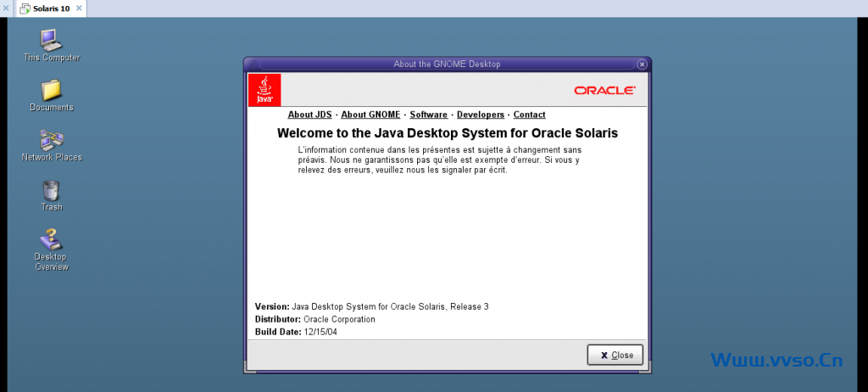Screen dimensions: 868x392
Task: Click the 'Welcome to the Java Desktop System' heading
Action: click(448, 133)
